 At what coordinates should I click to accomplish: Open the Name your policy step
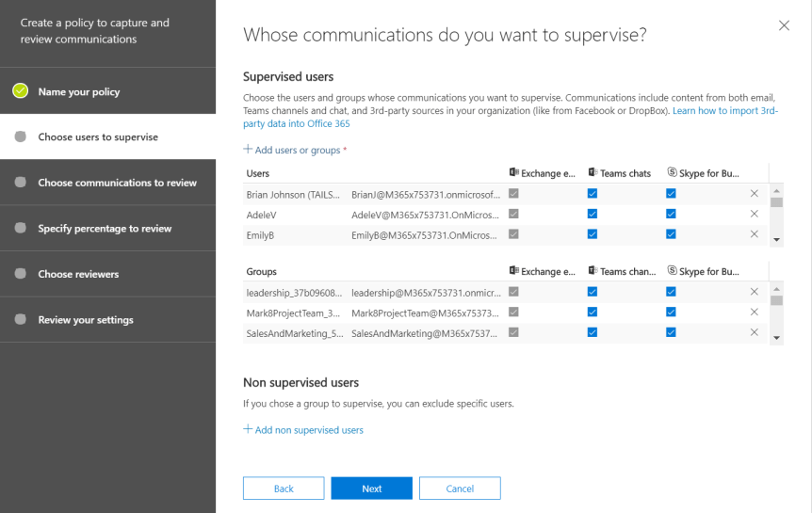coord(79,92)
